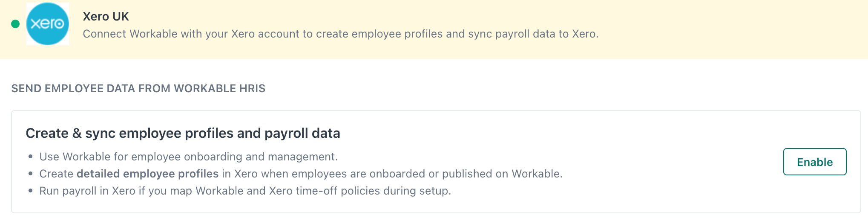Click the time-off policies during setup phrase
The height and width of the screenshot is (221, 868).
click(373, 191)
